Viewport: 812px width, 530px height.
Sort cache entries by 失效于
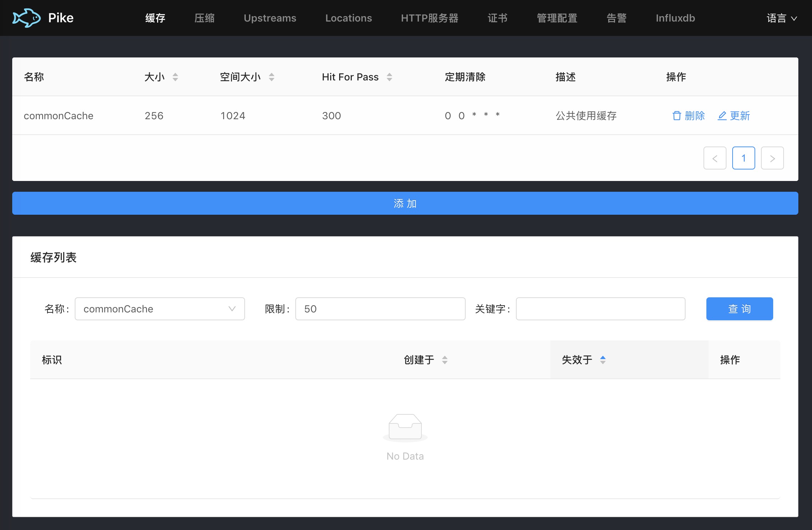click(603, 359)
